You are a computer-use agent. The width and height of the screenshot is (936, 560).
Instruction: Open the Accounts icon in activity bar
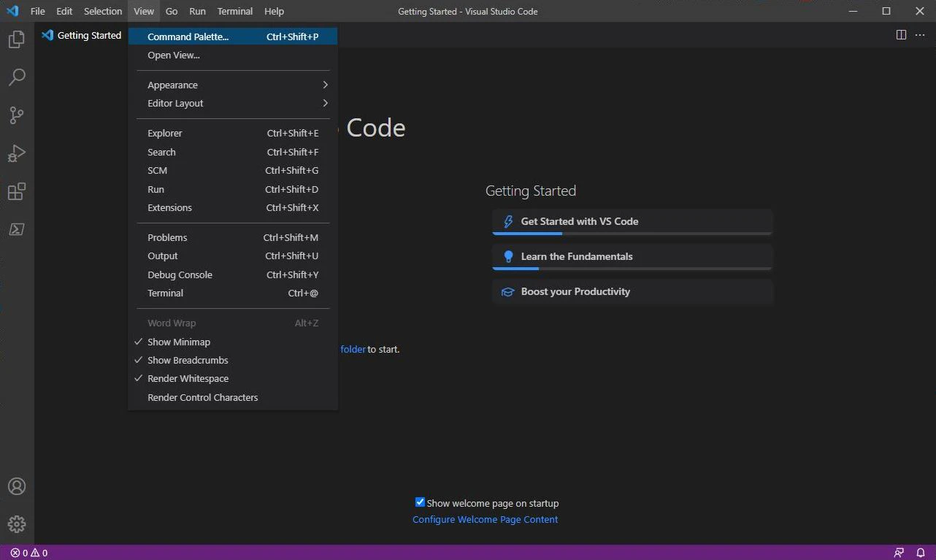(x=17, y=486)
